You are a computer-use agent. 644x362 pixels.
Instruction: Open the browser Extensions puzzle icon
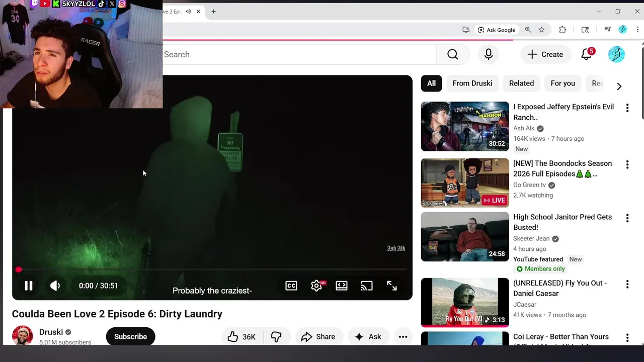pos(562,30)
